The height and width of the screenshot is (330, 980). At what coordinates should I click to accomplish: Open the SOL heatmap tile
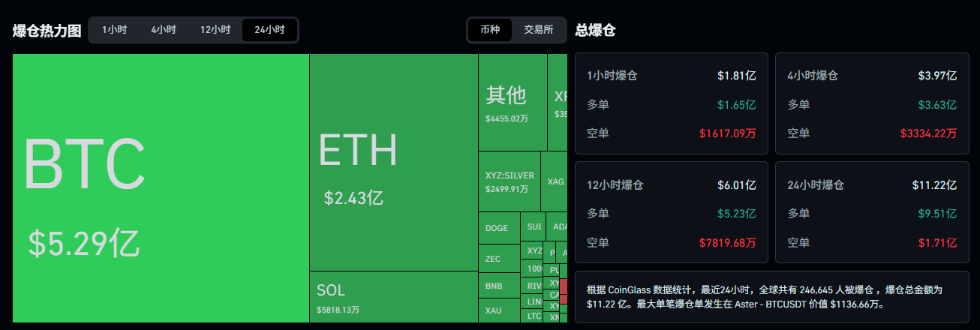[393, 296]
